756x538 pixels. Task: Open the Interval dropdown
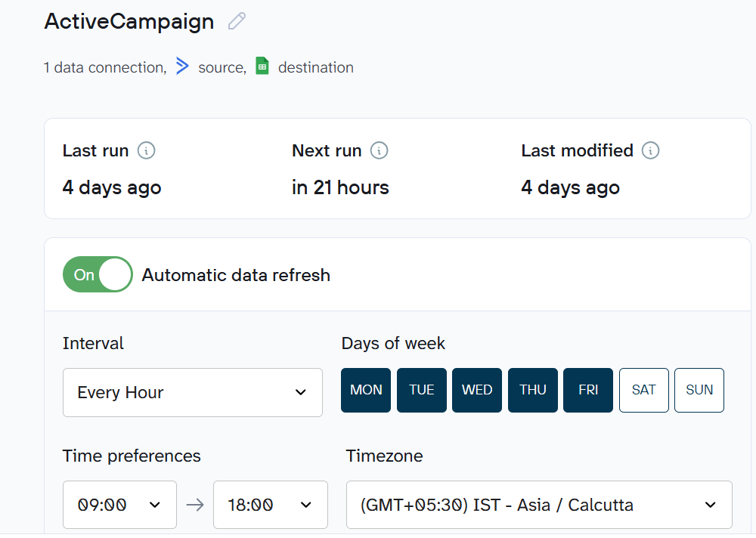click(193, 392)
